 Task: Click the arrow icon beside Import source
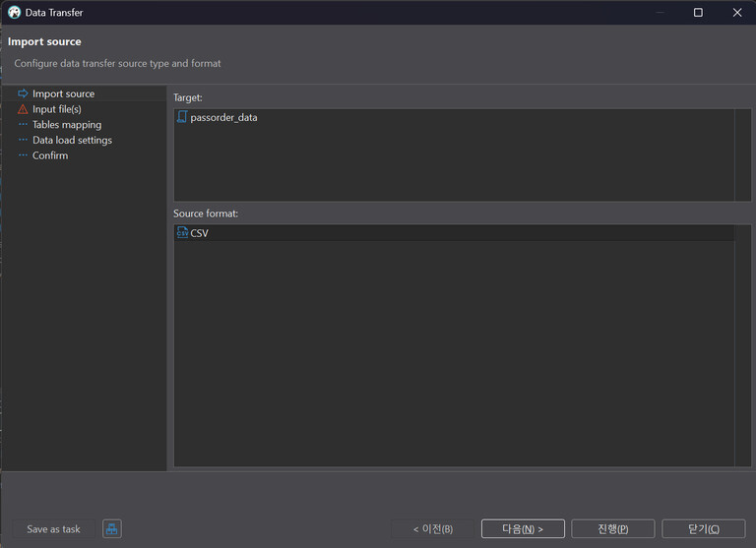pyautogui.click(x=23, y=93)
